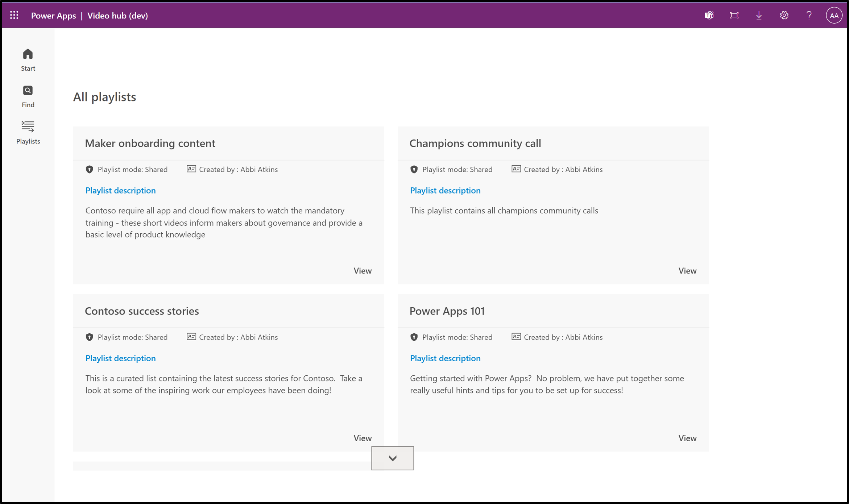Scroll down using the chevron expander

pyautogui.click(x=392, y=457)
